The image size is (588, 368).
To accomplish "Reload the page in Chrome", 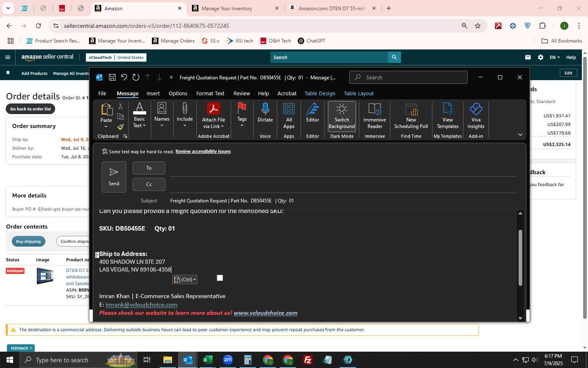I will [x=38, y=26].
